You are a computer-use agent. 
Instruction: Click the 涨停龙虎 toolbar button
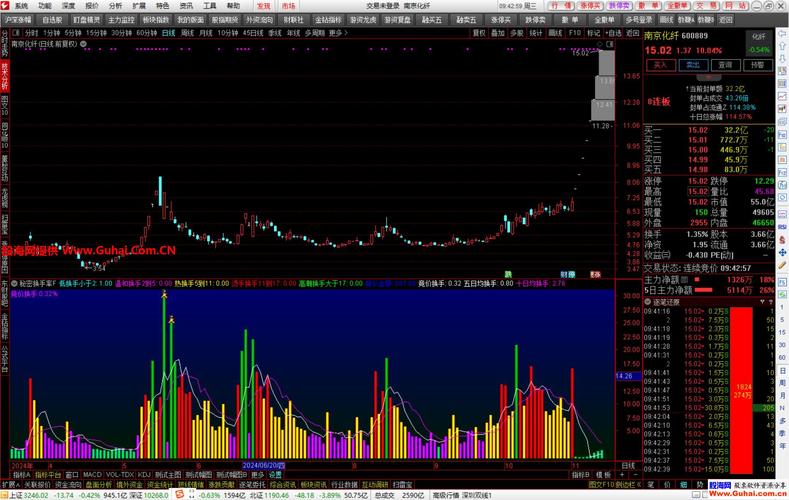coord(363,19)
